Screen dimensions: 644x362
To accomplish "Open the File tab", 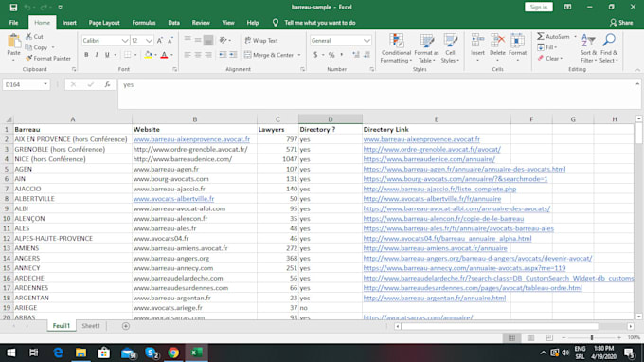I will (13, 23).
